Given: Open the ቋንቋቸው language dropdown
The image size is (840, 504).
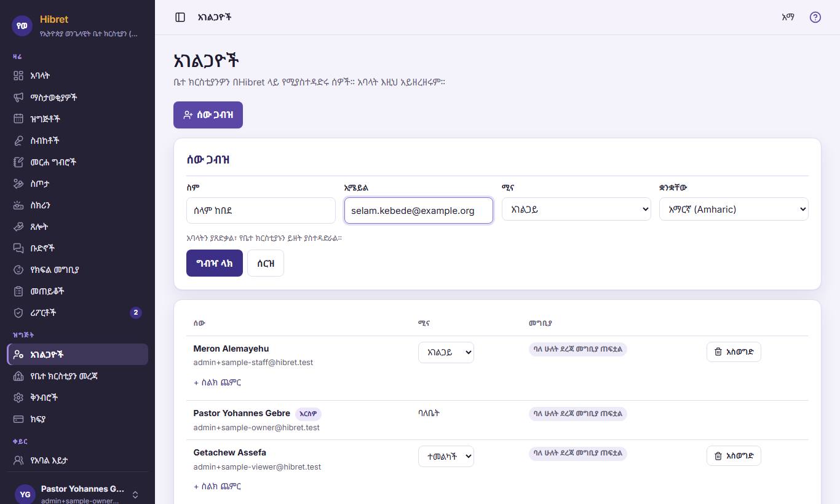Looking at the screenshot, I should (734, 209).
